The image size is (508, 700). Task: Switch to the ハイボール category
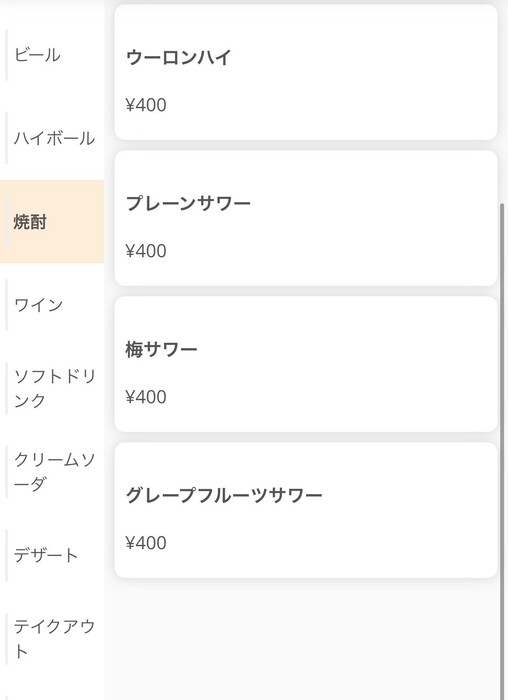tap(52, 138)
